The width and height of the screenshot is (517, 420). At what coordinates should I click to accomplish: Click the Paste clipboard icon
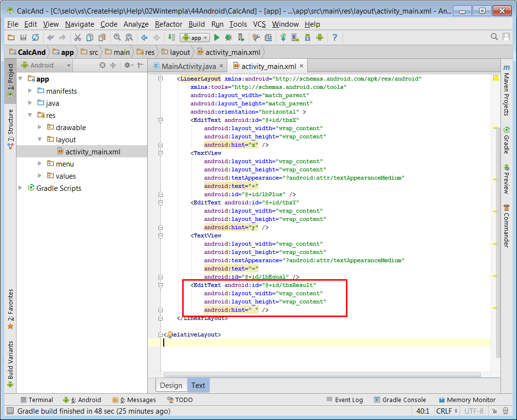(102, 37)
